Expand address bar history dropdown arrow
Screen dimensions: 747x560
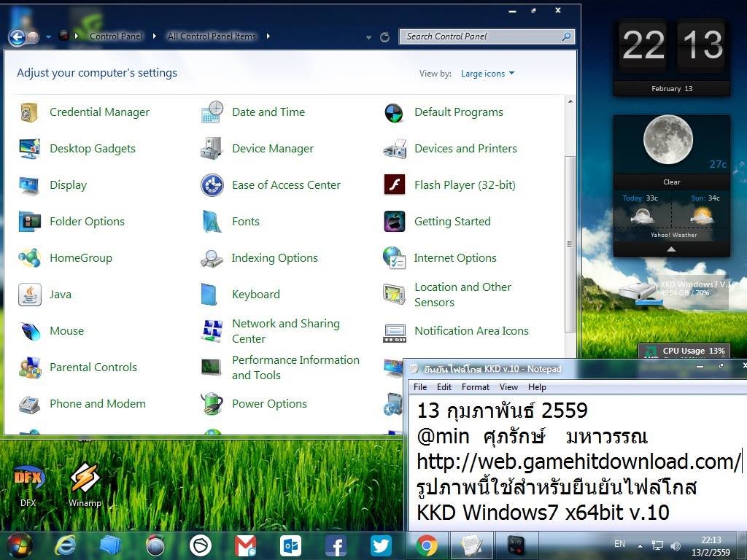[x=368, y=36]
